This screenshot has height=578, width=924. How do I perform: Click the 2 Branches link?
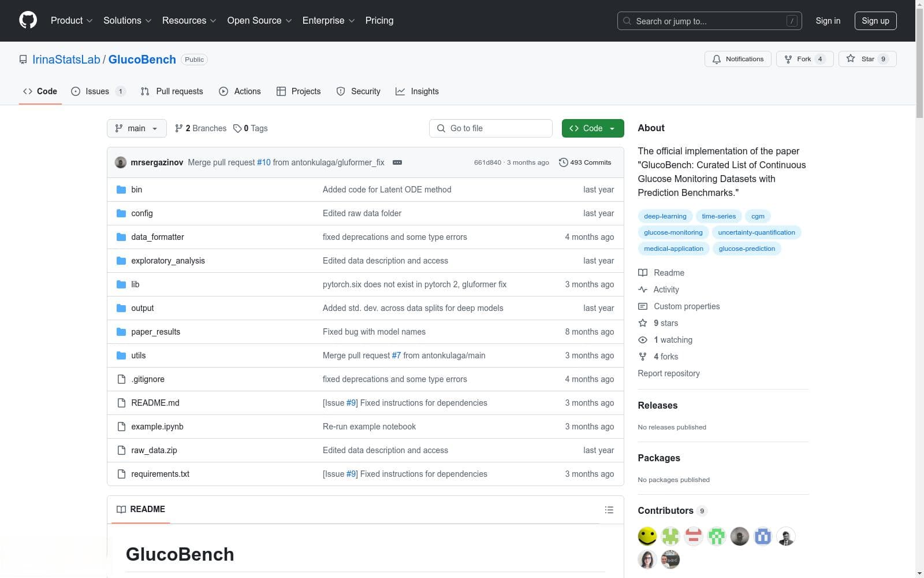(200, 128)
